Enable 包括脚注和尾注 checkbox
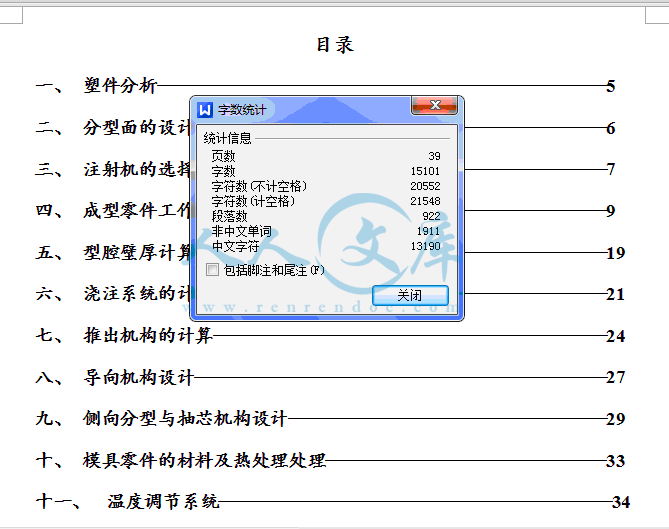The width and height of the screenshot is (669, 529). pos(212,270)
